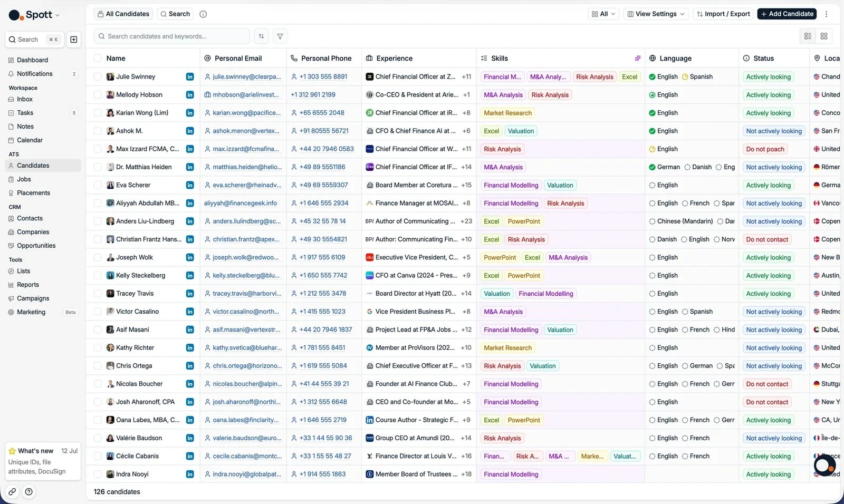
Task: Open Mellody Hobson's LinkedIn profile icon
Action: coord(190,95)
